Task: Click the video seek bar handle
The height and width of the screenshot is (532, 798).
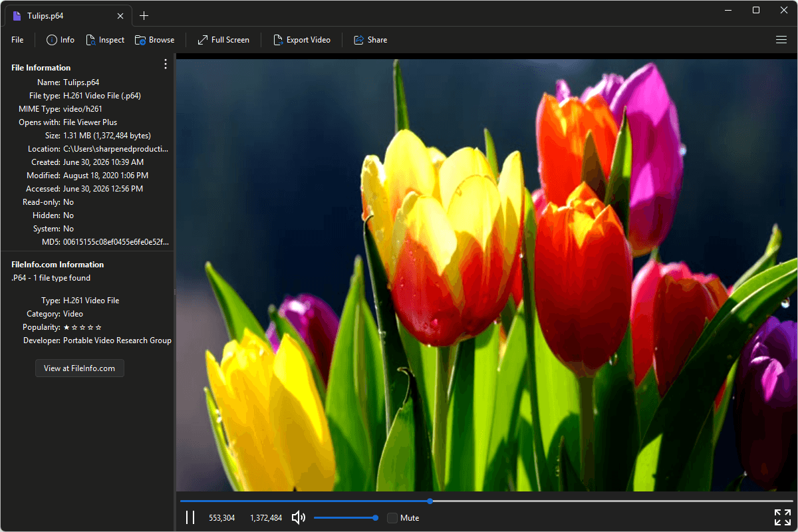Action: click(x=430, y=501)
